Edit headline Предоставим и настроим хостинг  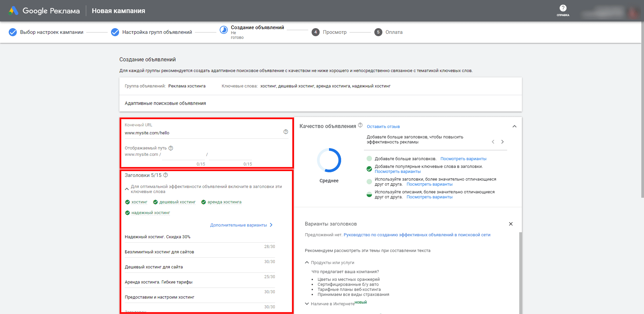(200, 297)
